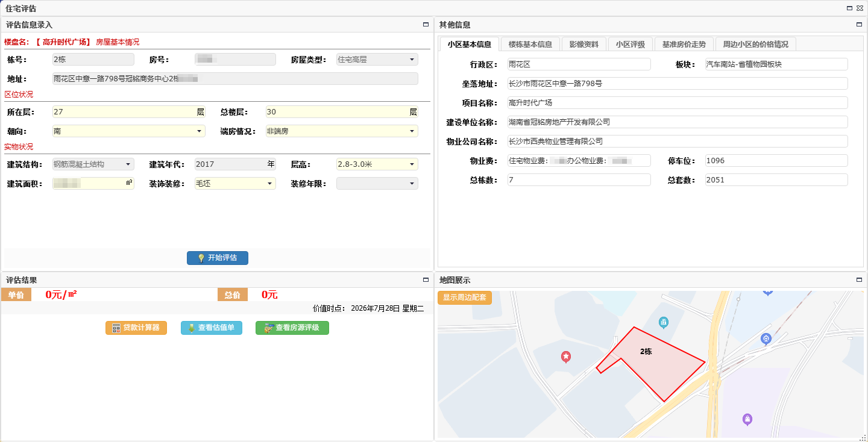Click the 物业费 field
The width and height of the screenshot is (868, 442).
(579, 161)
